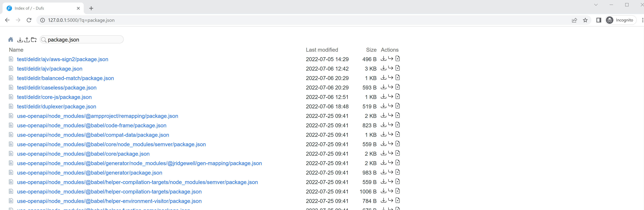Delete the @babel/code-frame package.json entry
The image size is (644, 210).
397,125
